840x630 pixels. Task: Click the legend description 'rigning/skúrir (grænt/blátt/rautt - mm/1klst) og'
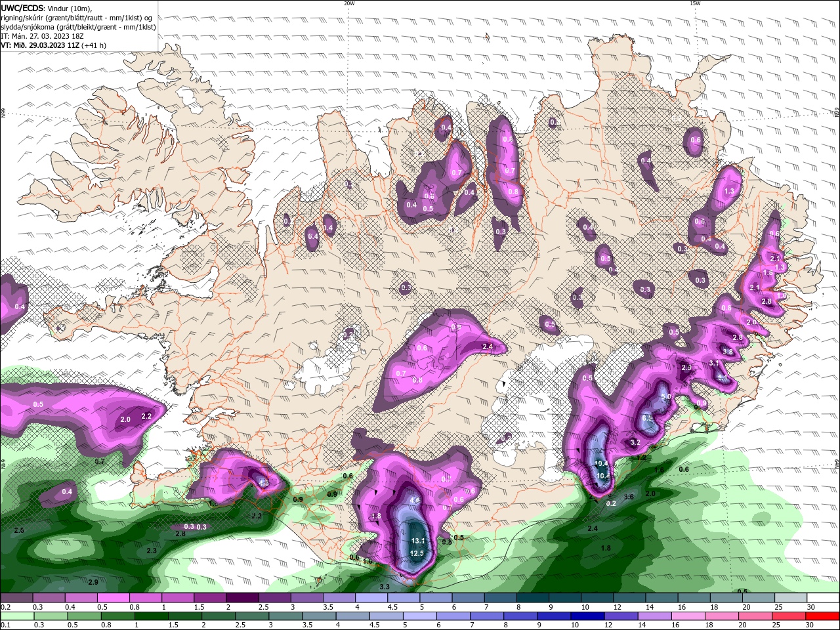click(x=77, y=18)
